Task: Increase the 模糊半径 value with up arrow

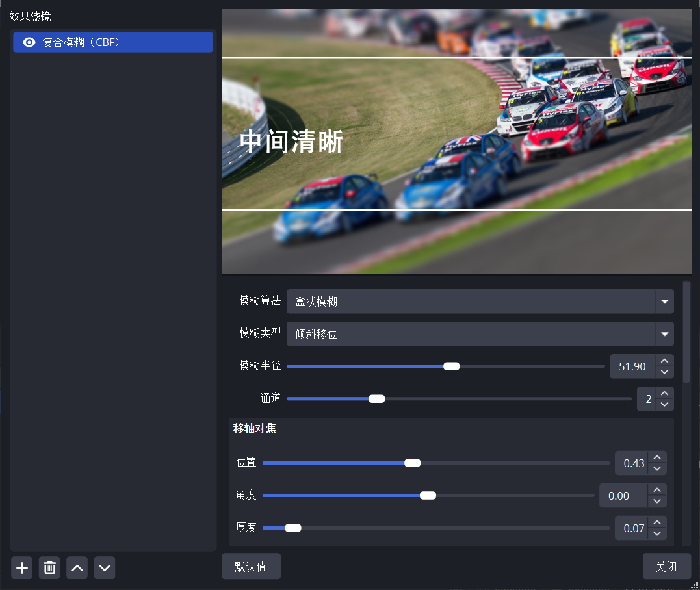Action: click(664, 361)
